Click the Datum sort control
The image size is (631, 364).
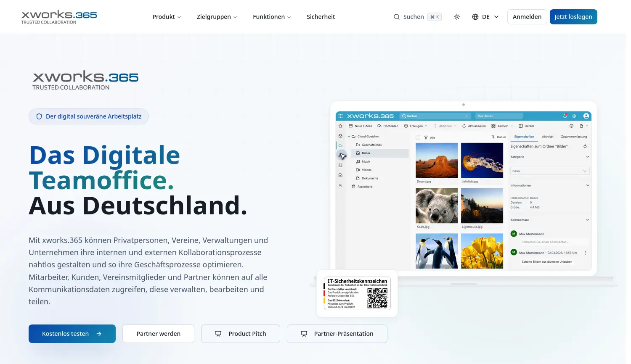(498, 137)
